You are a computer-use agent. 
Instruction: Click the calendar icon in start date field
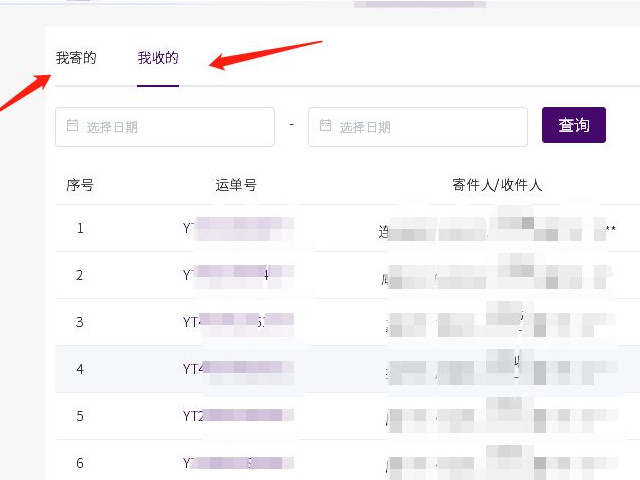click(x=72, y=126)
